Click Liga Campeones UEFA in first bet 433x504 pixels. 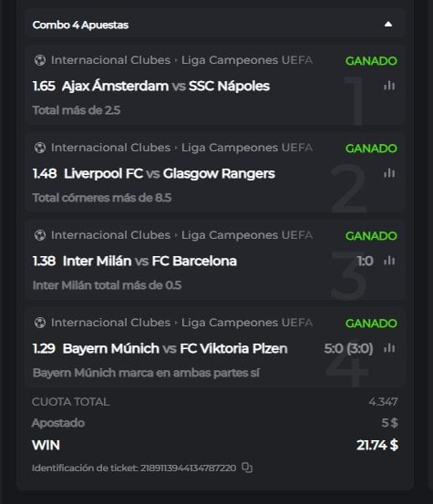point(247,60)
